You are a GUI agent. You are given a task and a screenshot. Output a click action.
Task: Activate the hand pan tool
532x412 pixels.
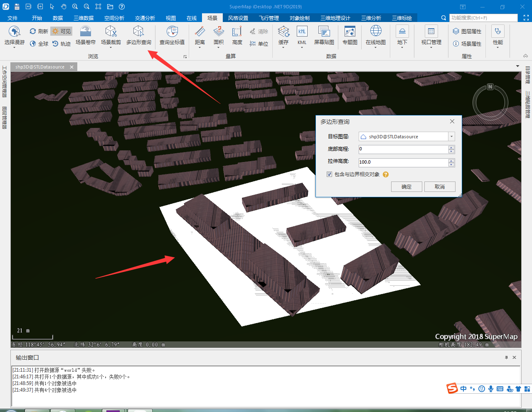pyautogui.click(x=64, y=7)
